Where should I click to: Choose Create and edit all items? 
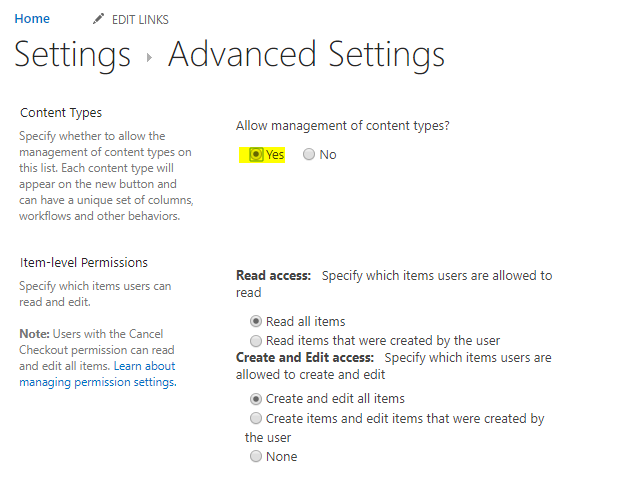click(256, 398)
